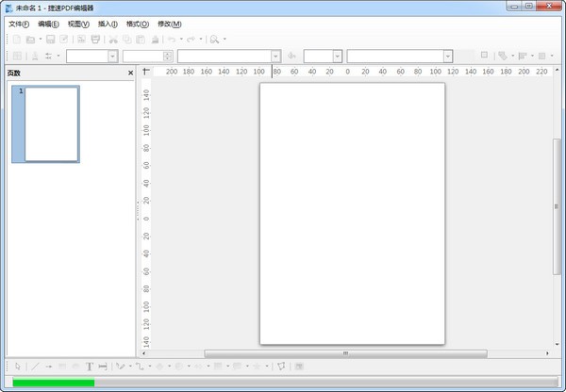The image size is (566, 392).
Task: Click the Zoom magnifier icon
Action: tap(215, 40)
